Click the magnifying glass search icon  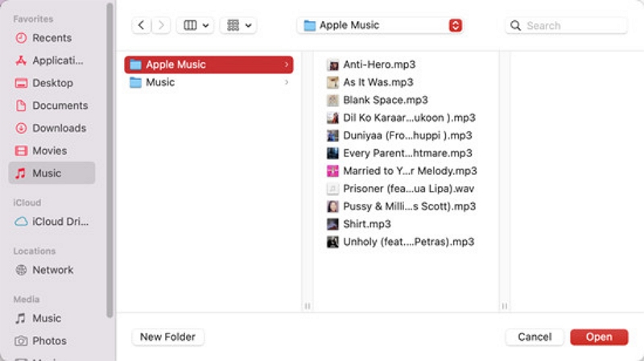(x=515, y=26)
